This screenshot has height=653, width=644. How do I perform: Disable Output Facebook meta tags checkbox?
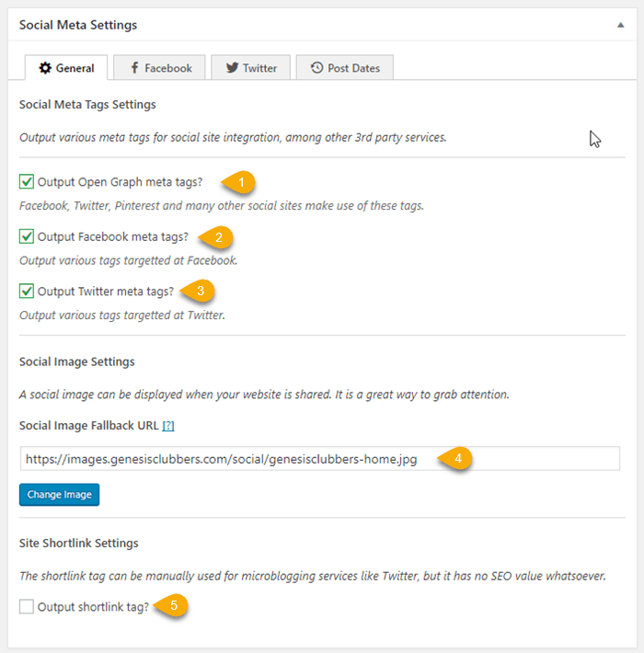tap(27, 237)
